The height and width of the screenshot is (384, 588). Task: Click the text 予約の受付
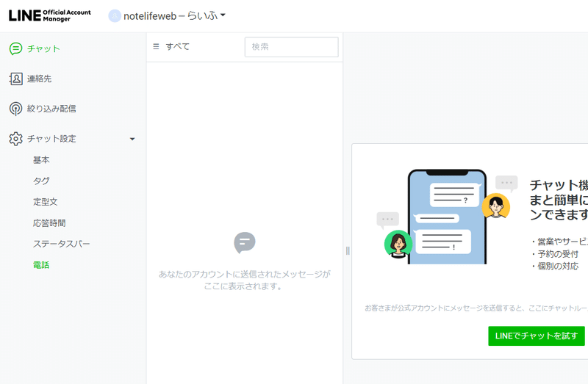click(558, 254)
